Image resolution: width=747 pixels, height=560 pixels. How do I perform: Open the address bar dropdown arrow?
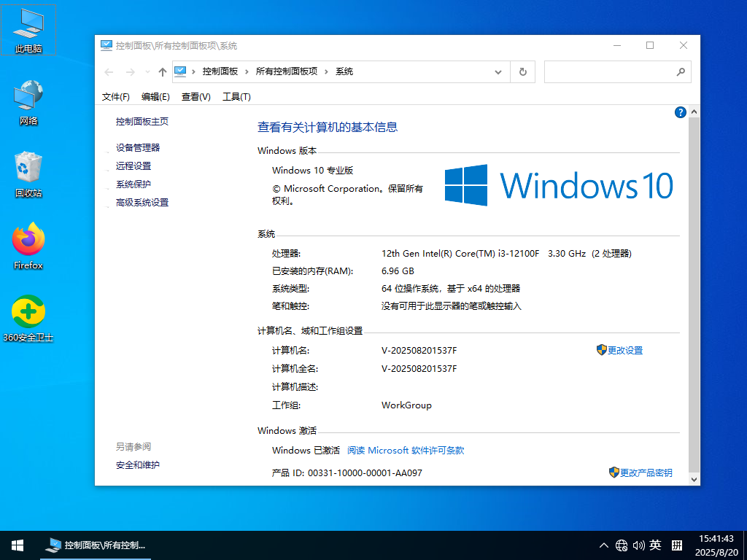click(498, 71)
